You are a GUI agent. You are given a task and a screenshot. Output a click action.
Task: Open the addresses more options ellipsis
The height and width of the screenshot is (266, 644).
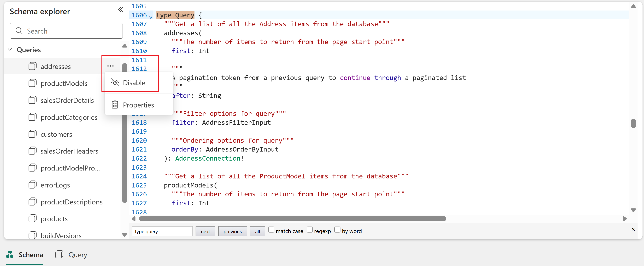[x=110, y=66]
